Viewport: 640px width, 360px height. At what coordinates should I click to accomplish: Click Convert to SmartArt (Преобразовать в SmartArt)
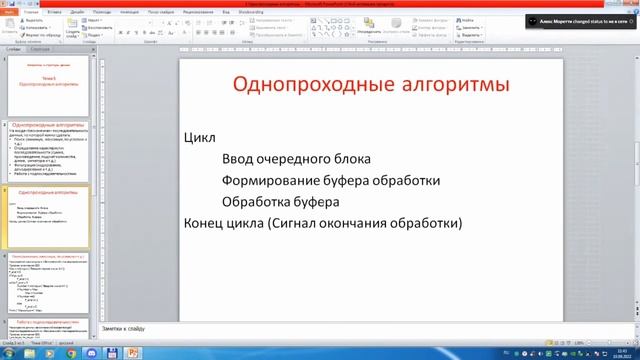coord(277,35)
